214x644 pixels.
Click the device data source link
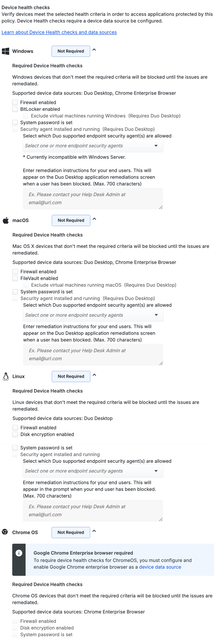[160, 567]
